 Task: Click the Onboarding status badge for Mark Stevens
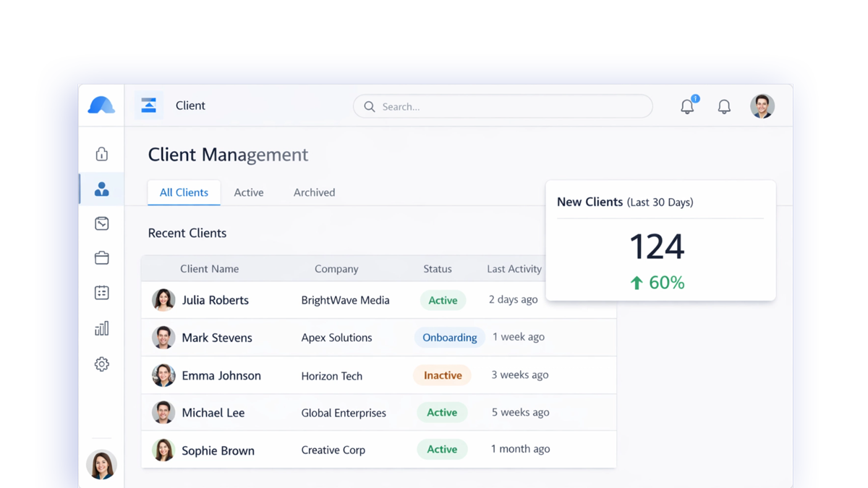pos(449,338)
